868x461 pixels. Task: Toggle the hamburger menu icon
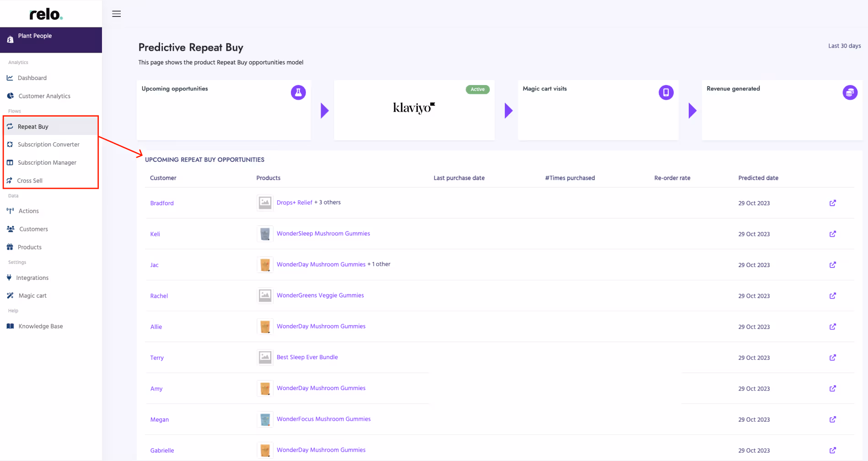point(117,14)
